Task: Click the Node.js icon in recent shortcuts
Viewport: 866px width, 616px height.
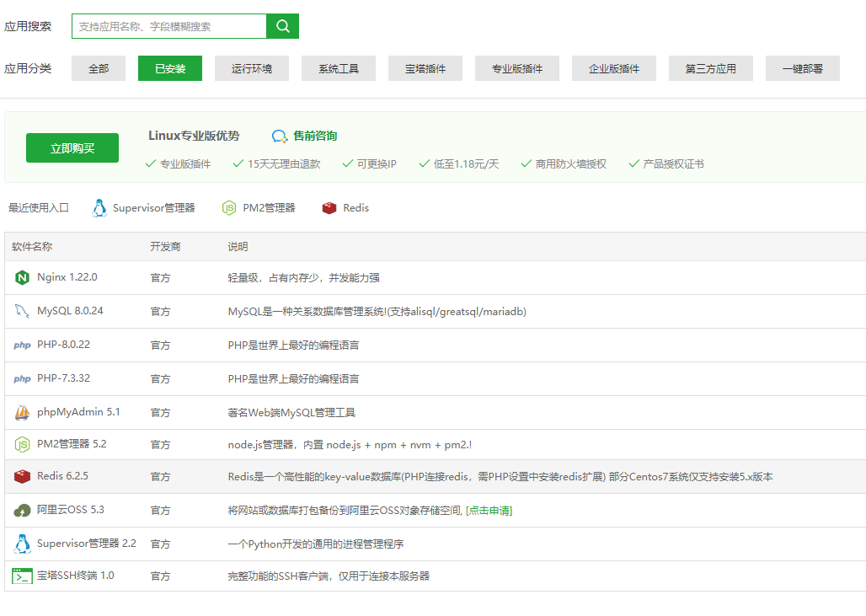Action: click(x=228, y=208)
